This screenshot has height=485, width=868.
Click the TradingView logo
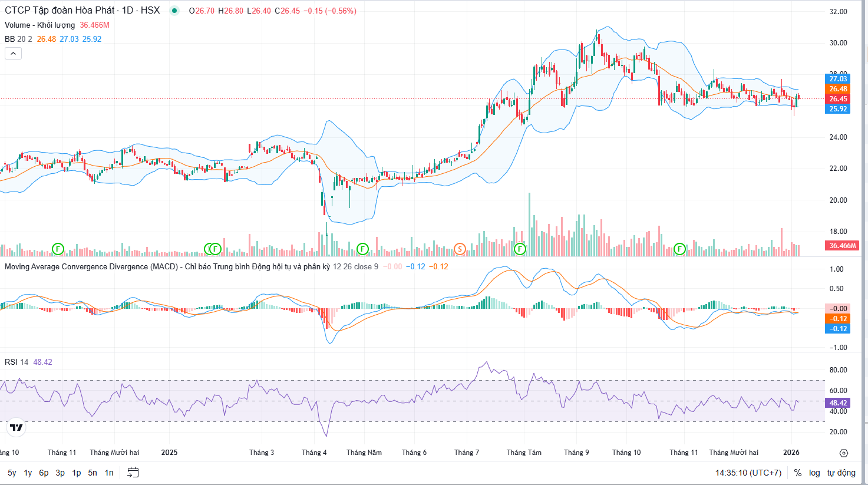coord(16,427)
